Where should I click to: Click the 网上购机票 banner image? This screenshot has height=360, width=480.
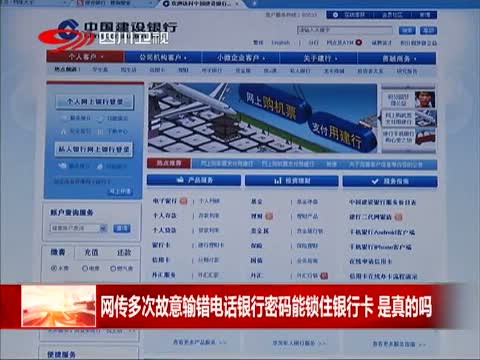[263, 118]
